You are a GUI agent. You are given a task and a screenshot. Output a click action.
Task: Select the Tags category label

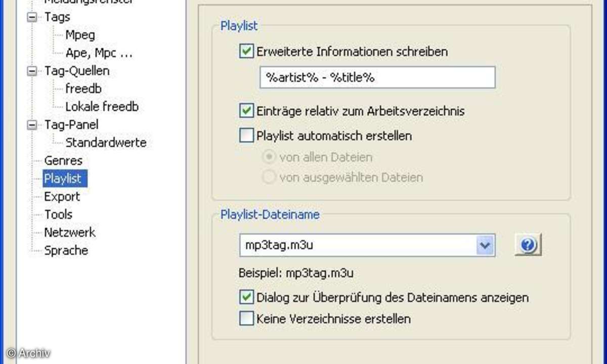57,17
